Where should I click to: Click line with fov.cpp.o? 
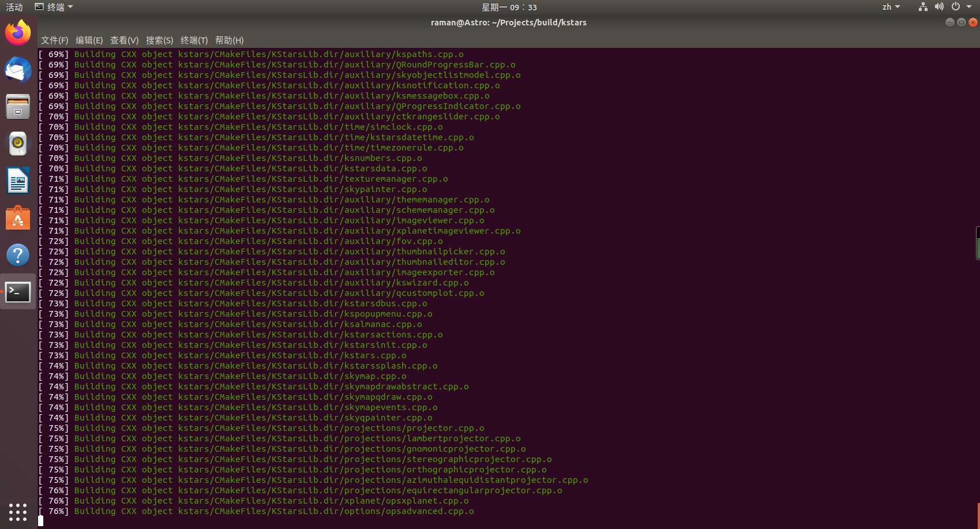point(241,241)
